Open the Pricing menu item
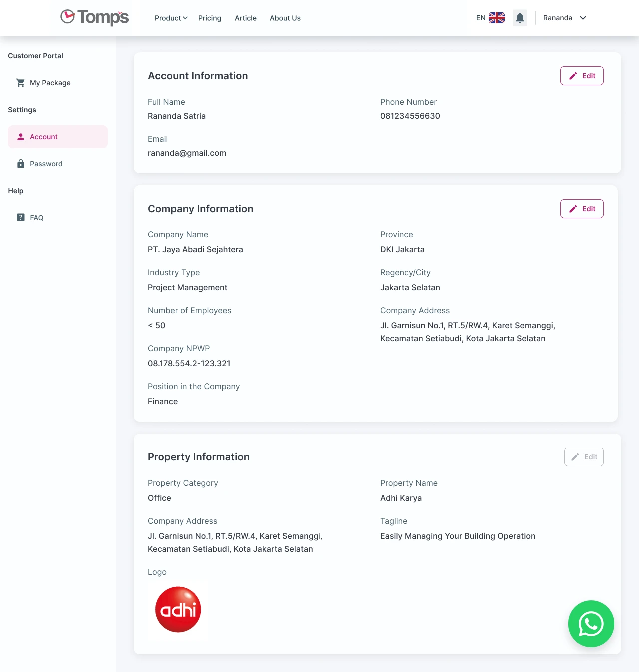Image resolution: width=639 pixels, height=672 pixels. pyautogui.click(x=210, y=18)
